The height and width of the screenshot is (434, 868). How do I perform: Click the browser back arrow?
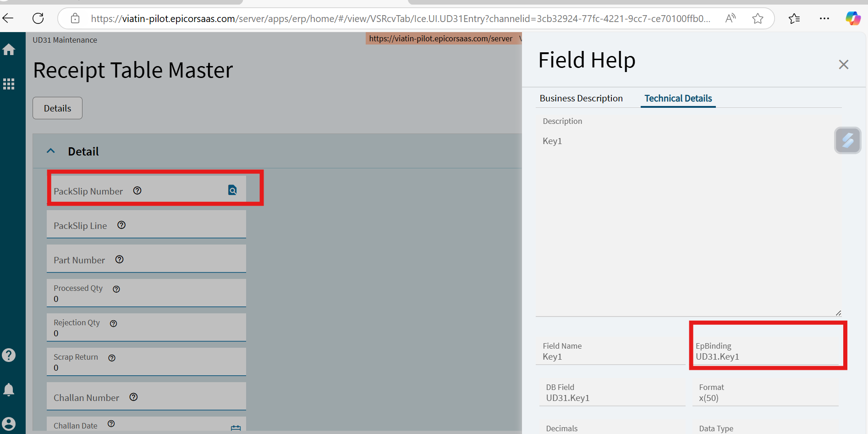8,18
